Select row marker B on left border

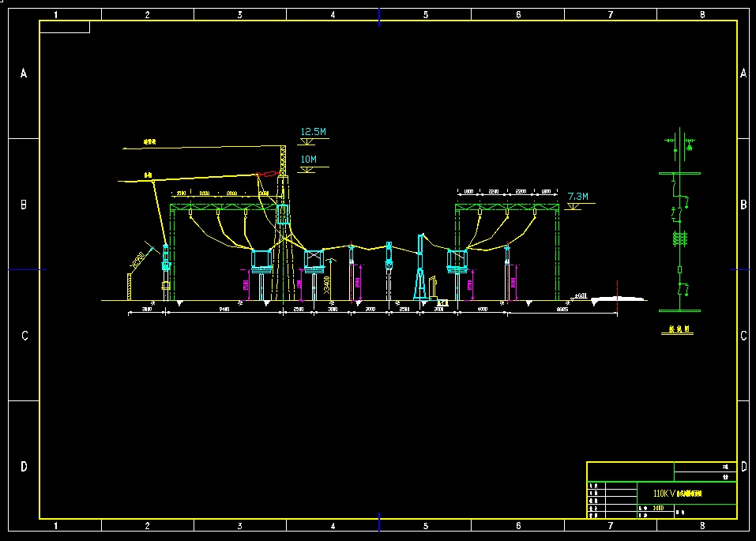click(x=24, y=205)
